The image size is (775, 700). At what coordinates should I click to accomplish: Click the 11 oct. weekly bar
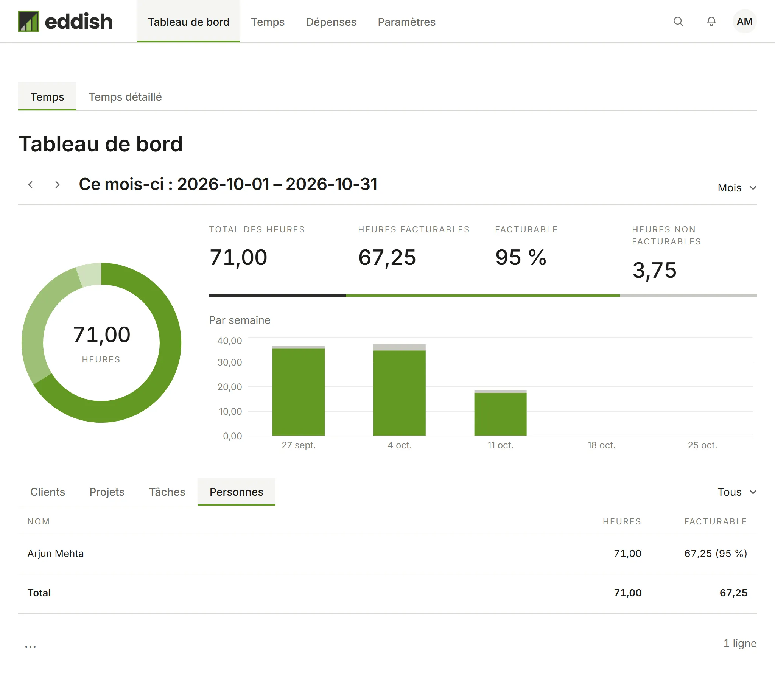(x=500, y=412)
